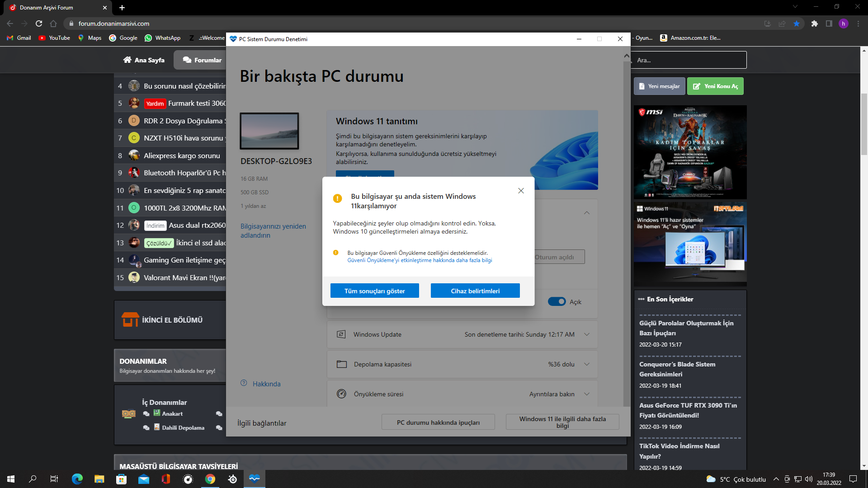Close the Windows 11 compatibility dialog
868x488 pixels.
click(x=521, y=191)
